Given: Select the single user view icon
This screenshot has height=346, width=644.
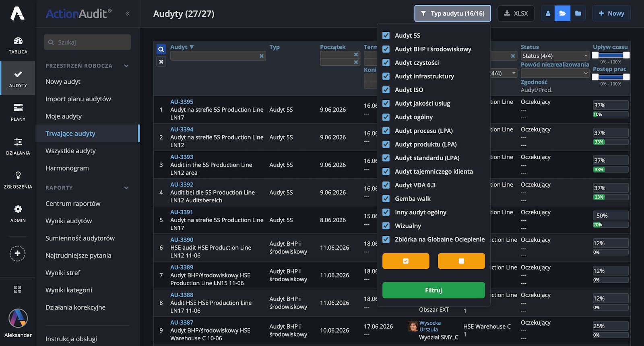Looking at the screenshot, I should pos(548,13).
